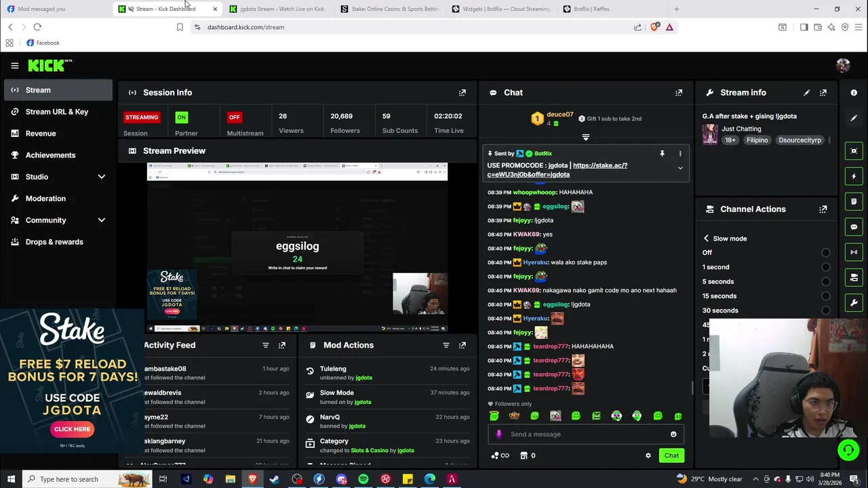
Task: Open Steam from the taskbar
Action: click(275, 479)
